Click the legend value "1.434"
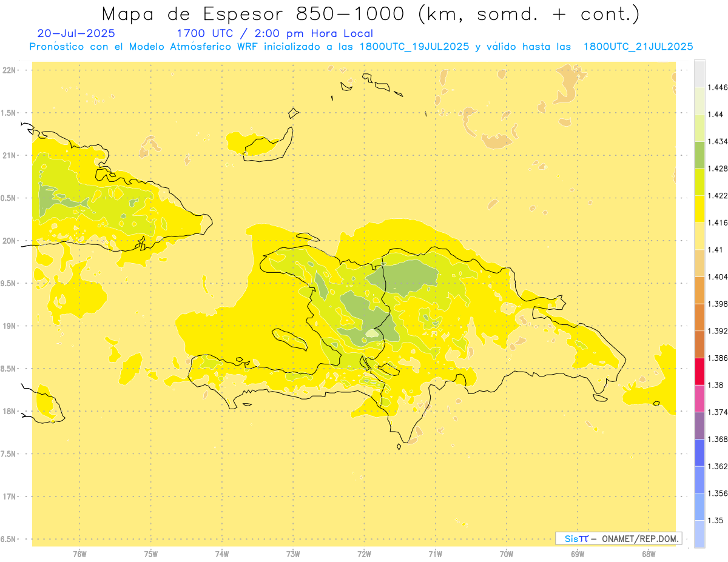 tap(718, 141)
